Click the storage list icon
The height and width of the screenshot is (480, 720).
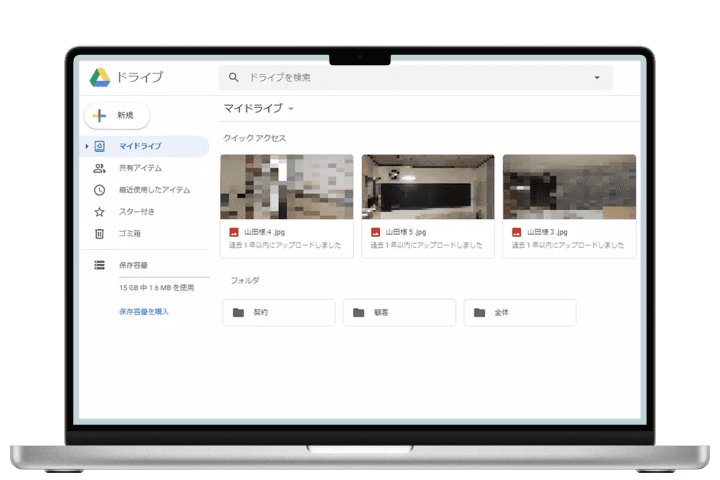(x=100, y=265)
